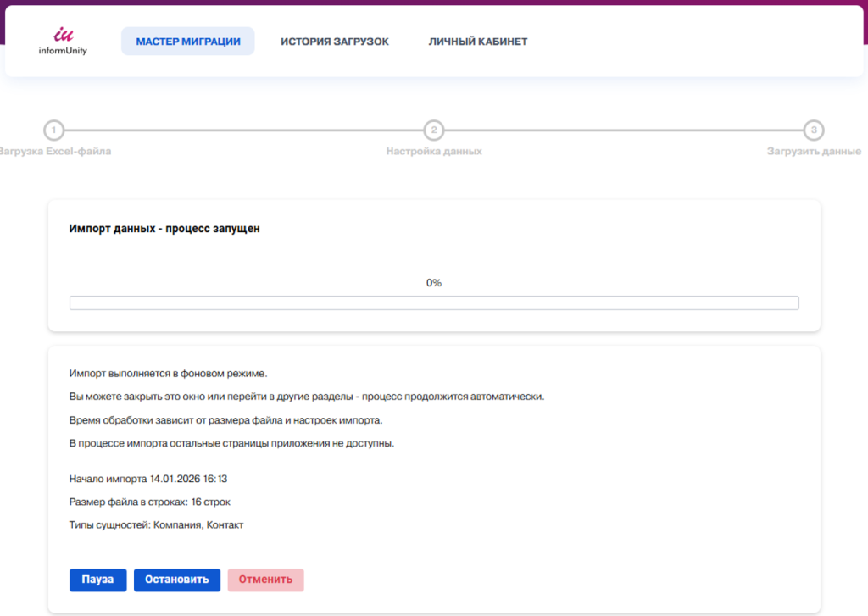Click the Настройка данных step label
Screen dimensions: 868x616
click(434, 152)
